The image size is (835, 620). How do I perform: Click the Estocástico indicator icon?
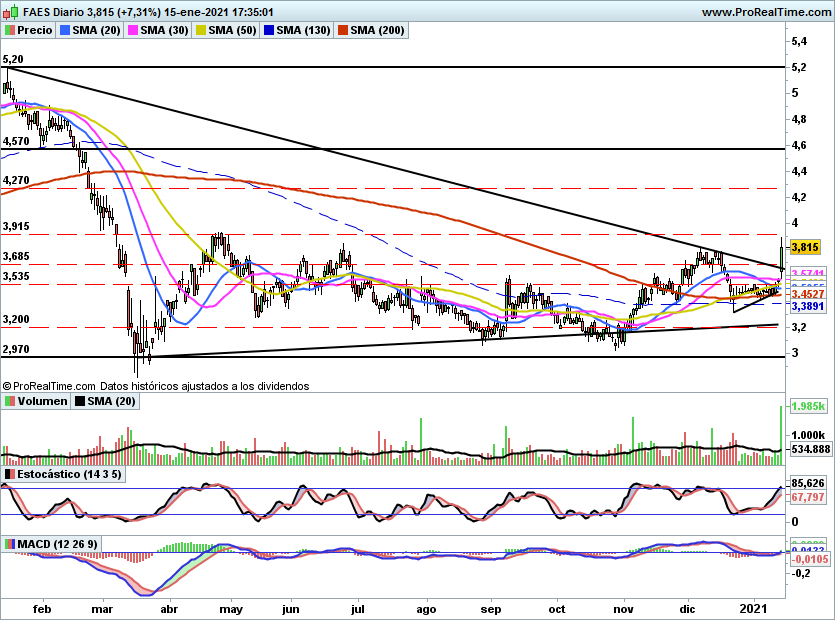tap(10, 474)
